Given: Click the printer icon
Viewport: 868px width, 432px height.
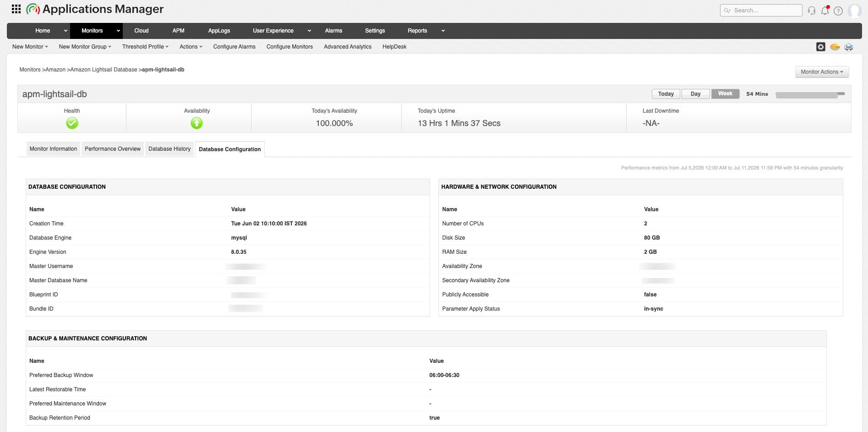Looking at the screenshot, I should tap(849, 47).
